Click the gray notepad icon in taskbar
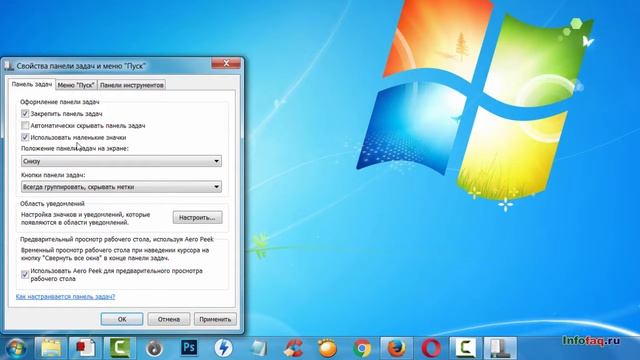640x360 pixels. tap(258, 349)
